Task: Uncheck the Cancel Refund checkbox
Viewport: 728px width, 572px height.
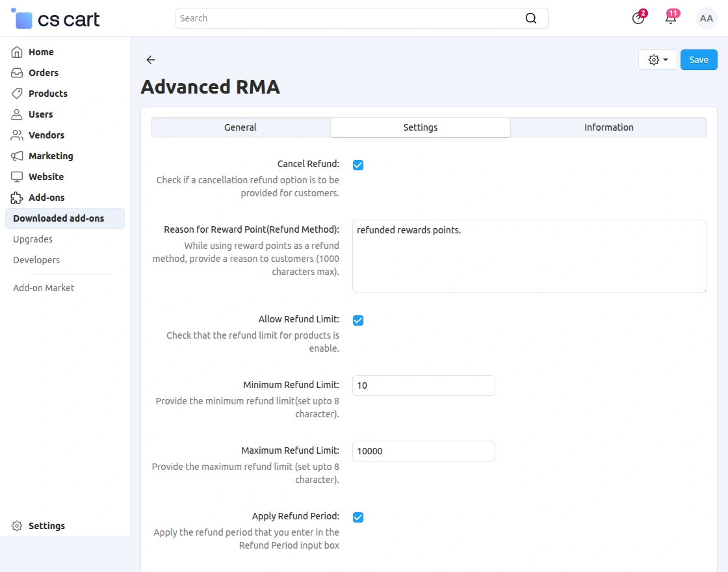Action: 358,165
